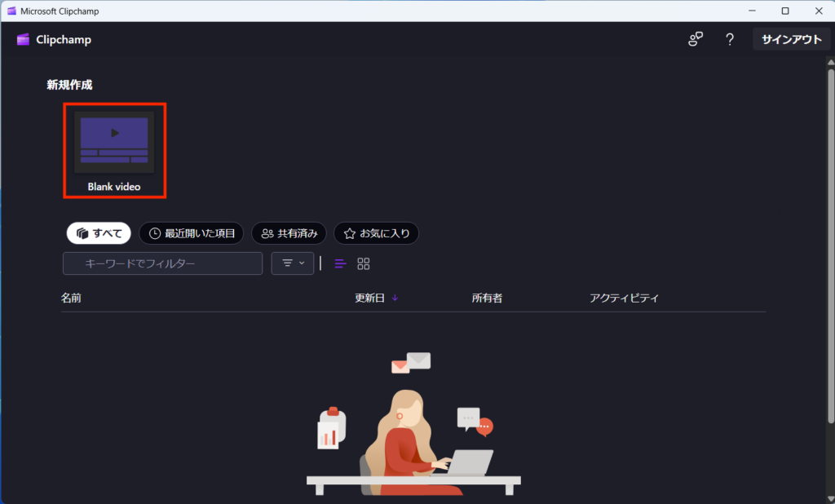Sort by アクティビティ column header
This screenshot has width=835, height=504.
point(624,298)
